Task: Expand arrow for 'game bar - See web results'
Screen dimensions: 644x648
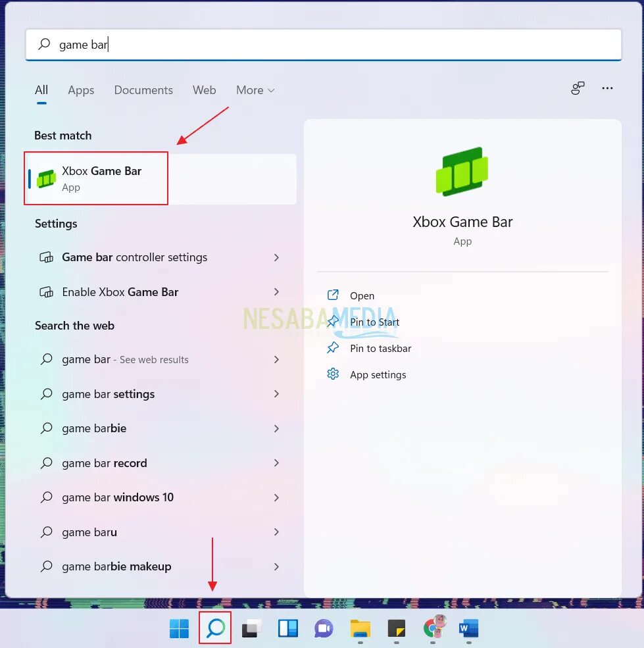Action: pos(276,360)
